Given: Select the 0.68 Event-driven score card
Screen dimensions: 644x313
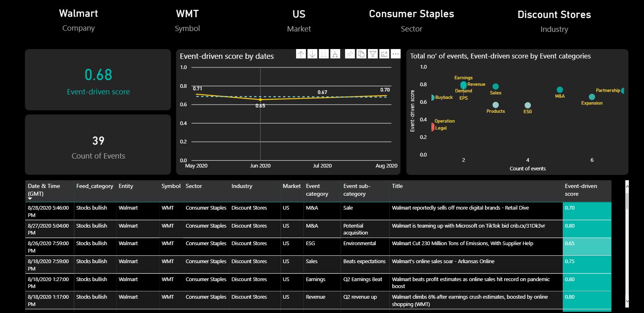Looking at the screenshot, I should click(98, 80).
